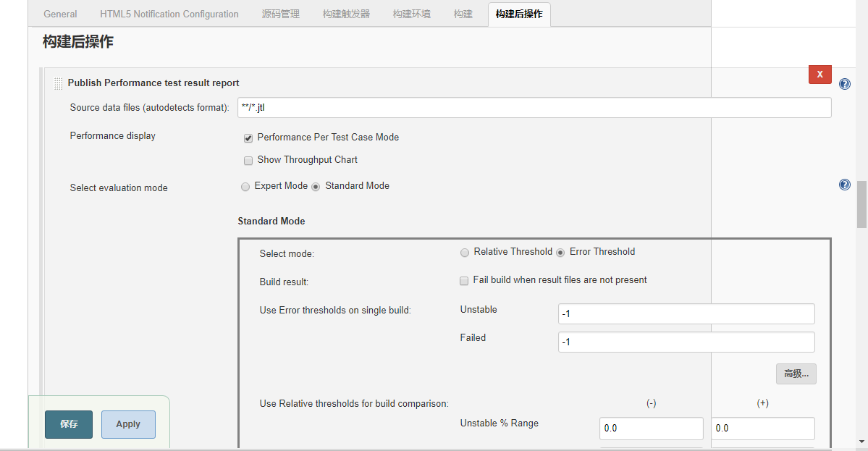Delete the Performance report step with red X
The width and height of the screenshot is (868, 451).
pyautogui.click(x=819, y=75)
